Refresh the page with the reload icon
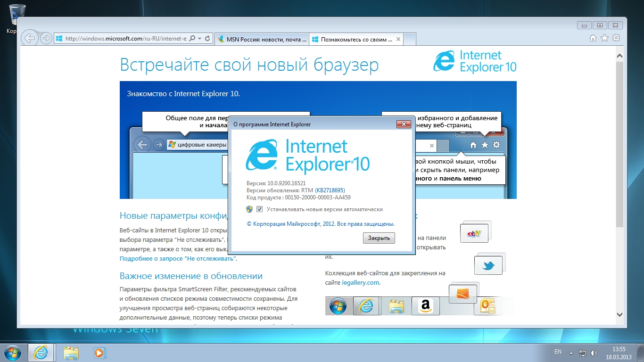This screenshot has height=362, width=644. [x=208, y=39]
